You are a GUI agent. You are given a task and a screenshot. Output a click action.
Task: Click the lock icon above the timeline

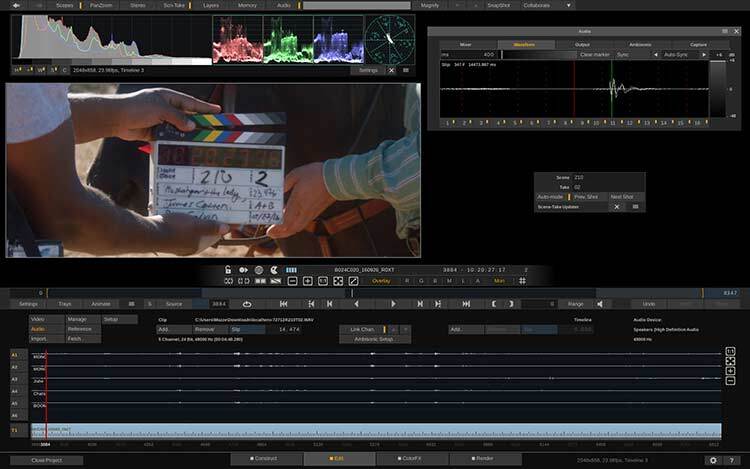pyautogui.click(x=228, y=270)
